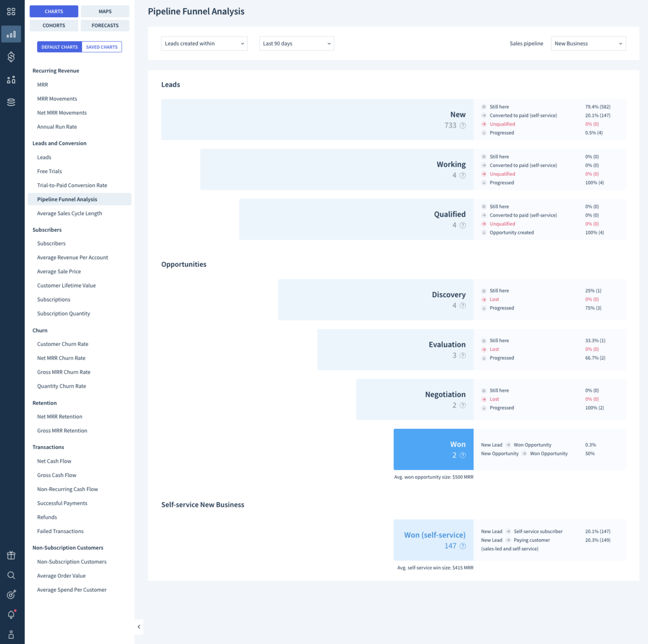Open search using the magnifier icon

click(x=11, y=575)
